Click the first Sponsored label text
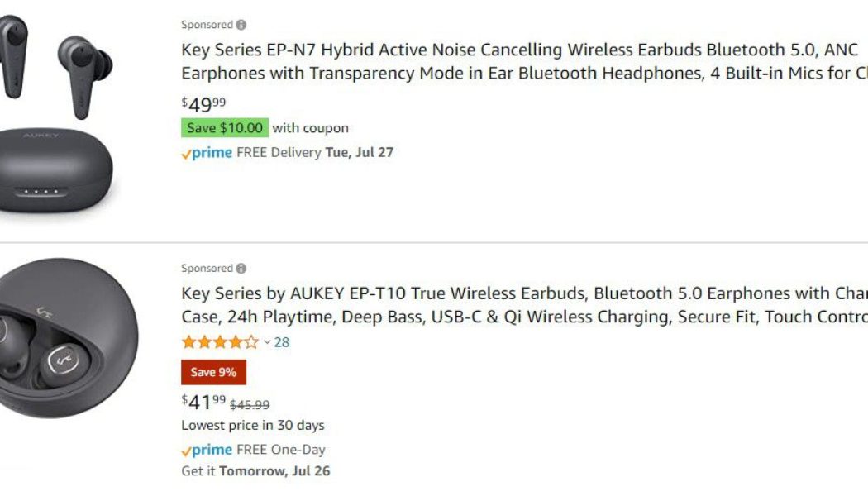 point(205,24)
